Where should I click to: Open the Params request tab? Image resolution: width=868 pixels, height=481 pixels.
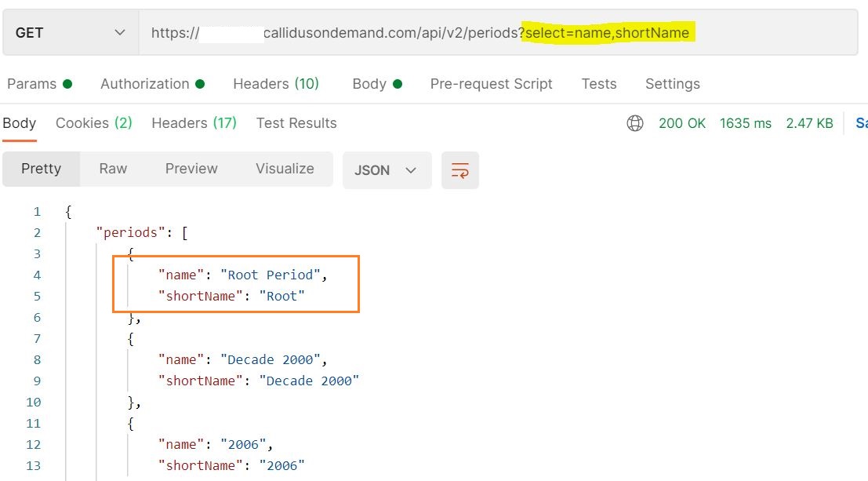click(38, 84)
